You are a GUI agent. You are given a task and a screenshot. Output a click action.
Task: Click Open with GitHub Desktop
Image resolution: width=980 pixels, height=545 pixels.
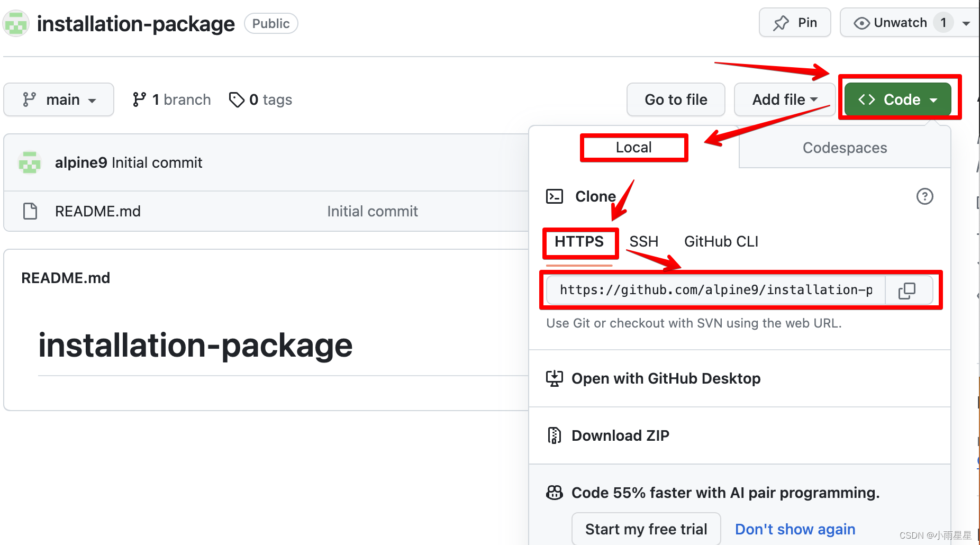point(666,378)
